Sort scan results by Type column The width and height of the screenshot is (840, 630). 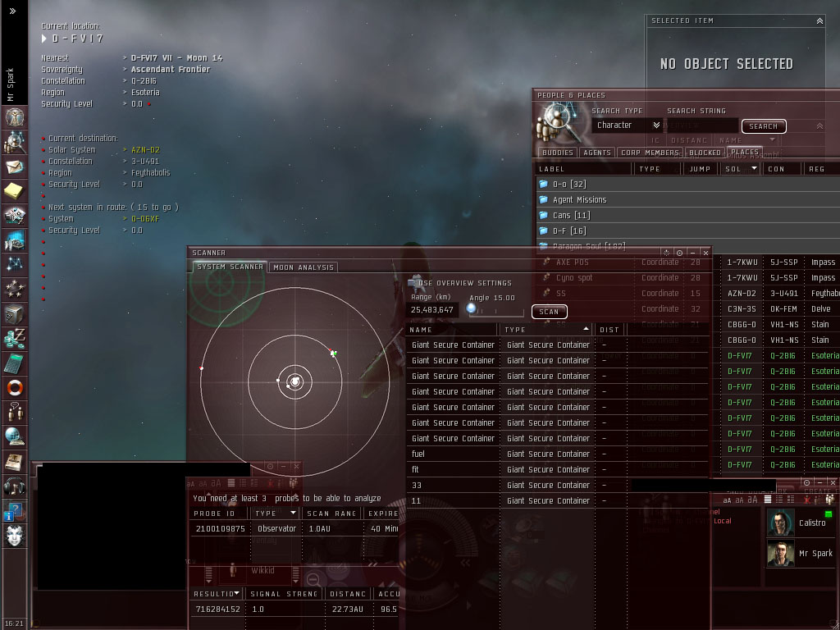click(546, 330)
